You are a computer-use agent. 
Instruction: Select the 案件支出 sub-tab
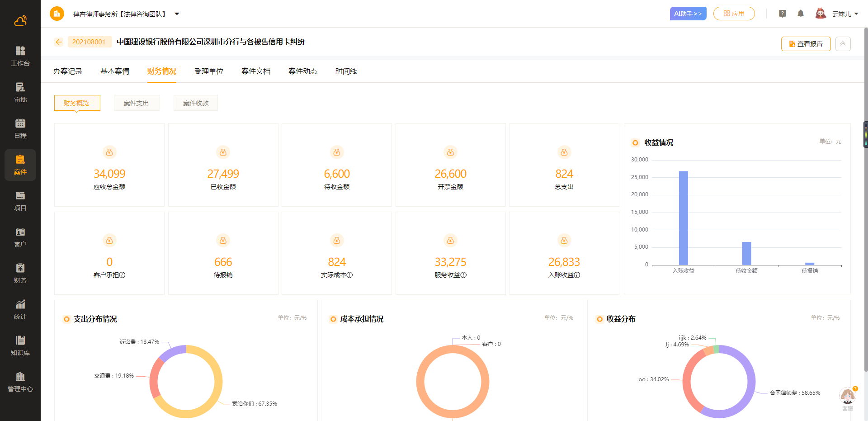tap(136, 103)
